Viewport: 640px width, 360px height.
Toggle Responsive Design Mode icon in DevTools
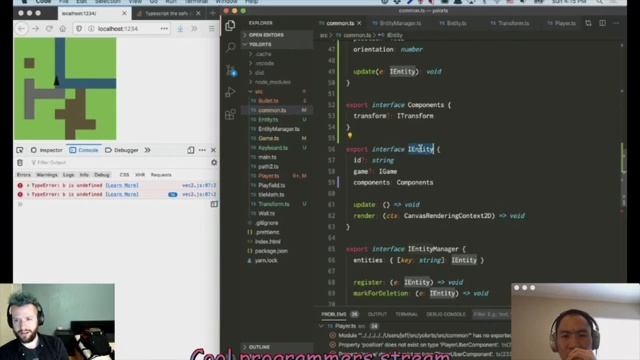click(191, 150)
